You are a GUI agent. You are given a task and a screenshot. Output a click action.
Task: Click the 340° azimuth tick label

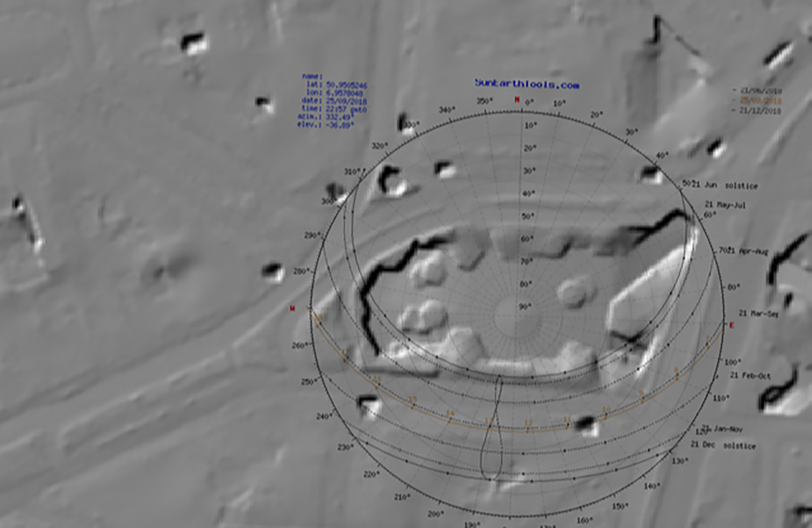[447, 110]
